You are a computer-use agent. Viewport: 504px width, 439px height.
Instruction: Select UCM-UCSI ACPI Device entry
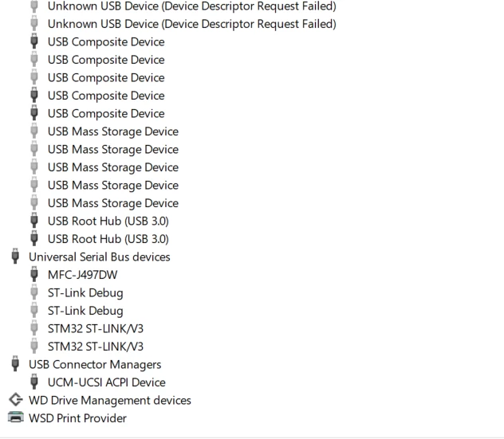coord(107,382)
